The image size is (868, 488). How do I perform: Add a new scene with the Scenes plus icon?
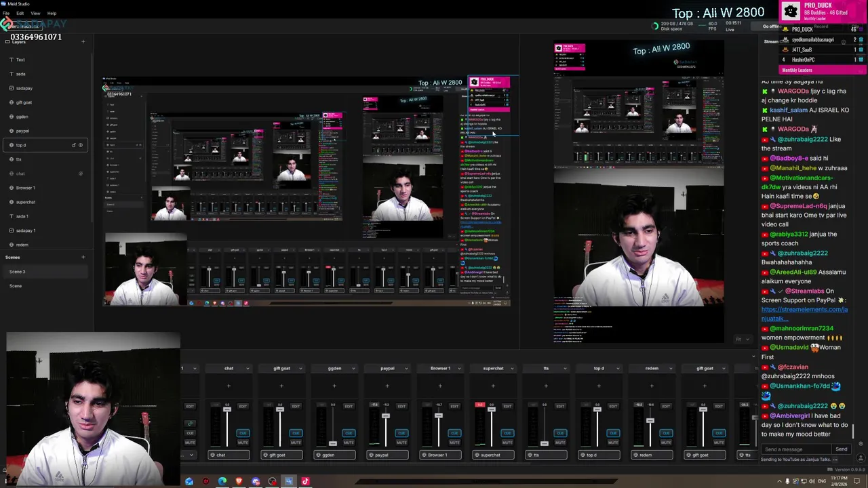(83, 257)
